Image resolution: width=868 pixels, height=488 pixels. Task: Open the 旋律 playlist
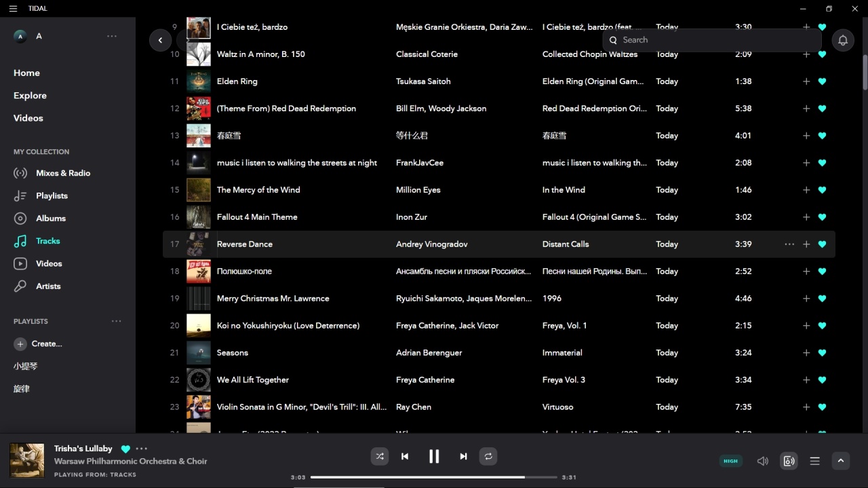click(22, 389)
